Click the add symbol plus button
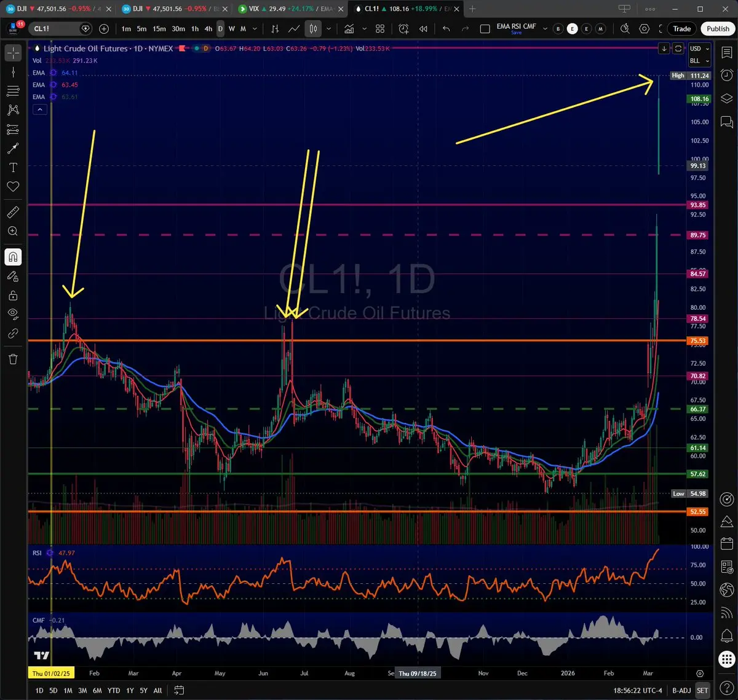 coord(104,29)
